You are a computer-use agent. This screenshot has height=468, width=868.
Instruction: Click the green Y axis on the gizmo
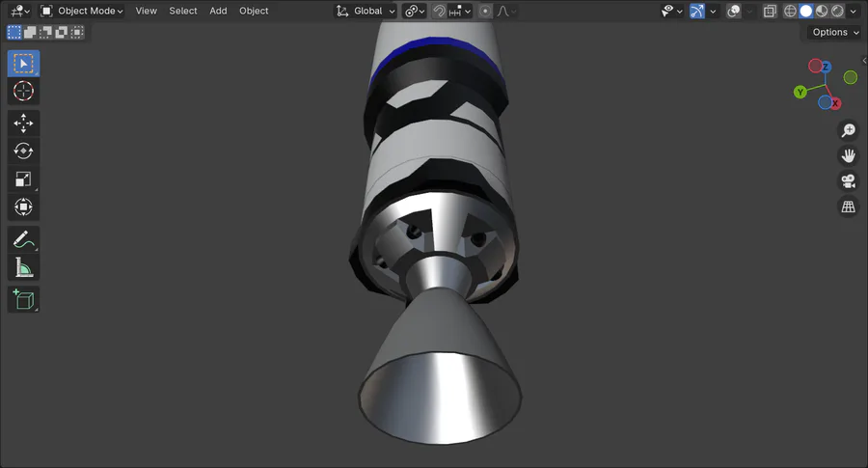[800, 92]
